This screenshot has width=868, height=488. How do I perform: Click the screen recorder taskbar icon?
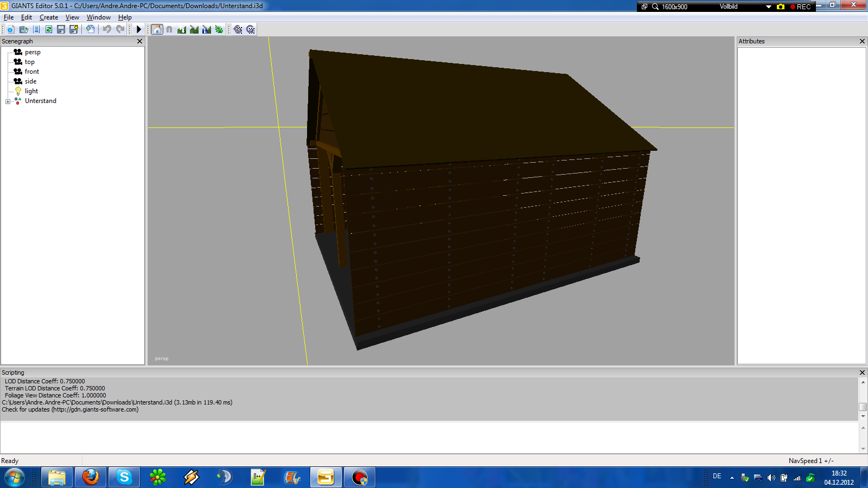pos(360,478)
